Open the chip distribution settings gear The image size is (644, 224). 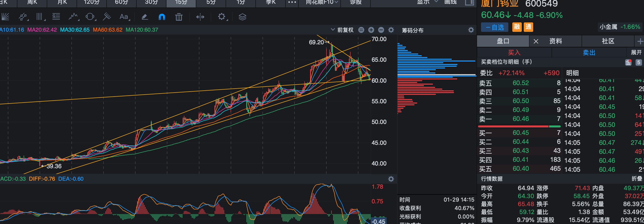pos(471,30)
